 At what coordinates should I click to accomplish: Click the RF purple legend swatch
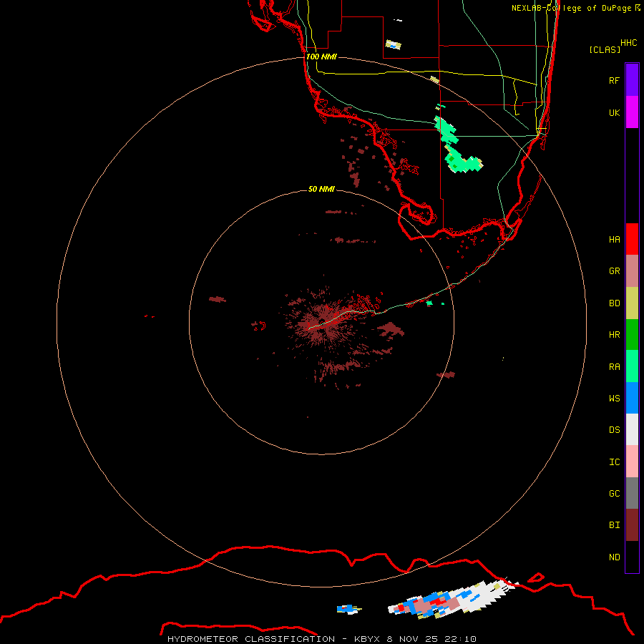tap(632, 80)
